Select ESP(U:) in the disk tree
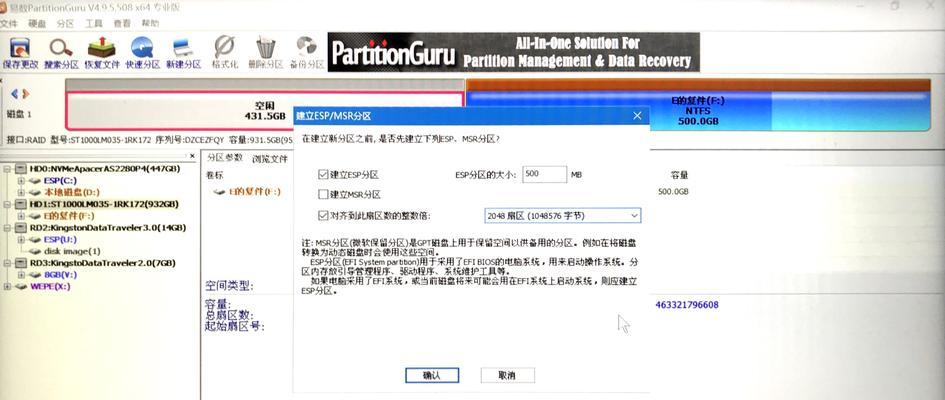 tap(60, 240)
